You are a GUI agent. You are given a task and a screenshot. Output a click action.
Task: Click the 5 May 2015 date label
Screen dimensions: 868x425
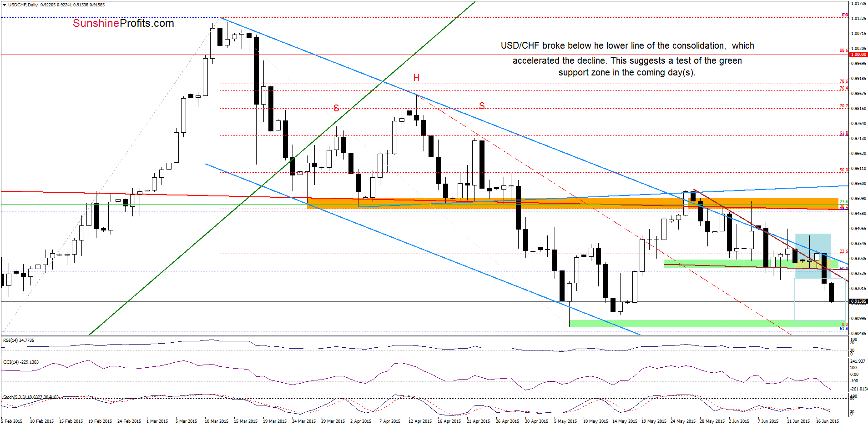click(565, 421)
